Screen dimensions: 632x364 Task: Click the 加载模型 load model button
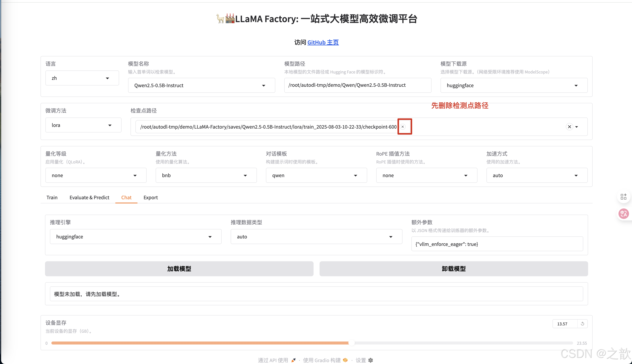(179, 269)
